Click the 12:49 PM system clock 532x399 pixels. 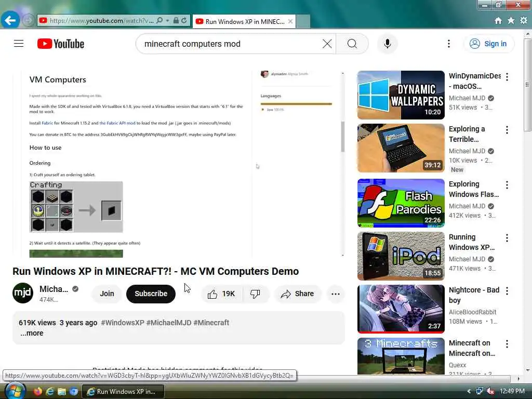click(512, 391)
